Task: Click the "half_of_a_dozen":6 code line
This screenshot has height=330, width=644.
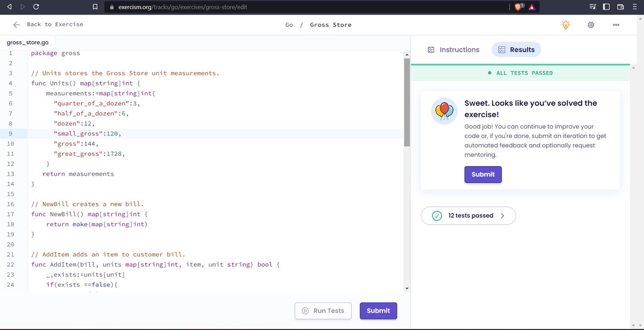Action: [91, 113]
